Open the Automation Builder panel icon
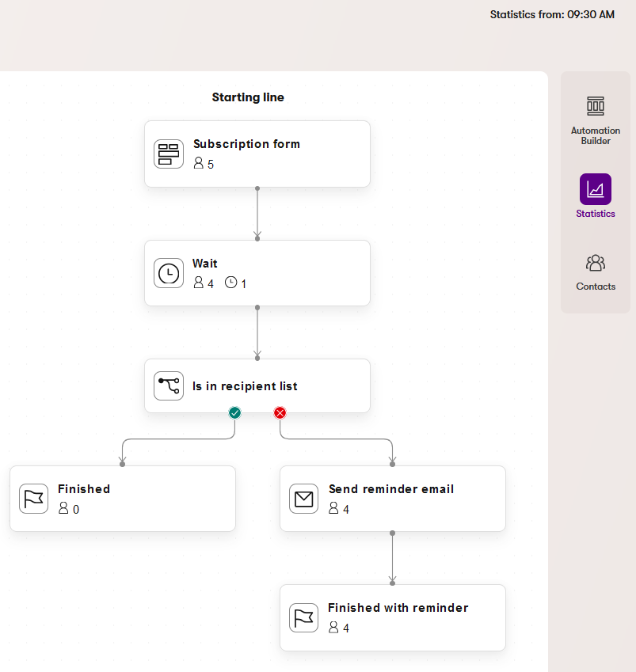Image resolution: width=636 pixels, height=672 pixels. (596, 106)
